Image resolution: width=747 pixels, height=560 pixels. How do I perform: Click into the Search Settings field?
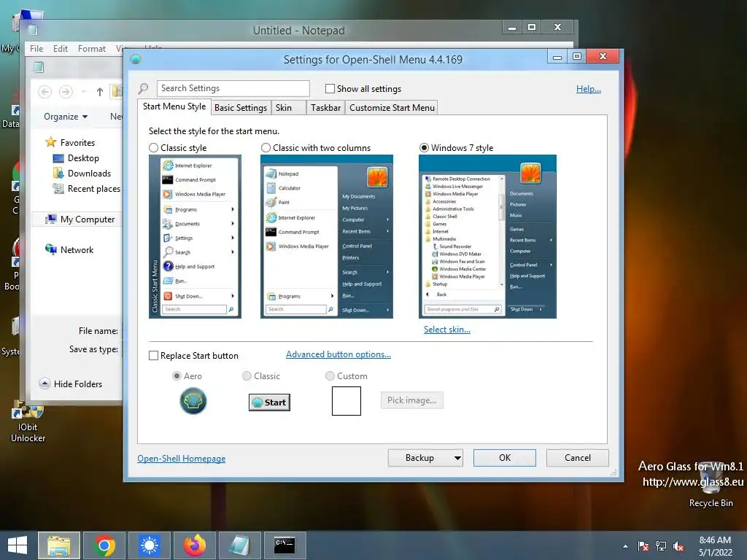233,88
